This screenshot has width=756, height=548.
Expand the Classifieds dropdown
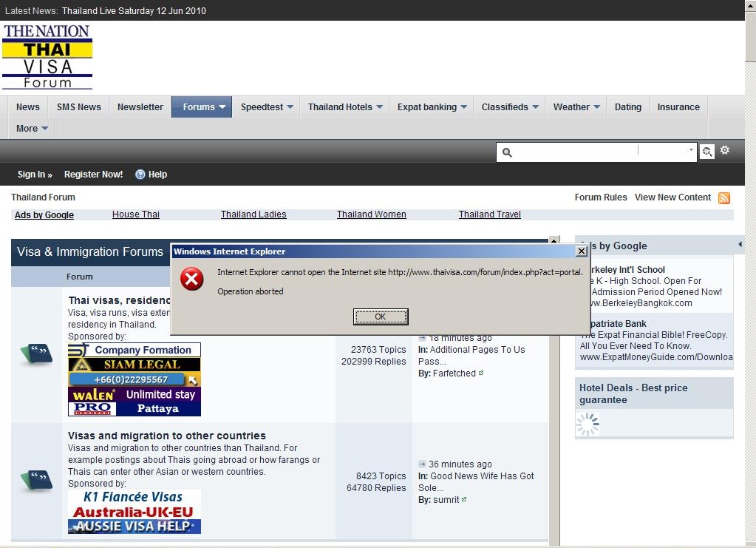click(x=535, y=107)
